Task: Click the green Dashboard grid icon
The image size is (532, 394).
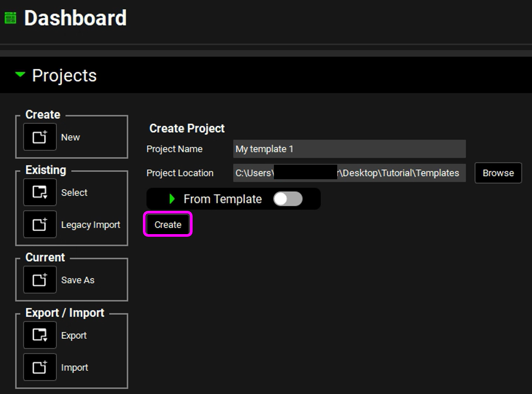Action: click(x=10, y=18)
